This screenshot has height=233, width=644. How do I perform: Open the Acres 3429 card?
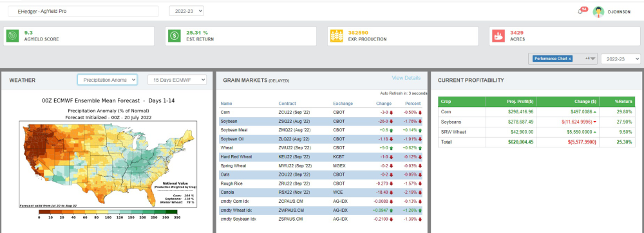(x=565, y=37)
